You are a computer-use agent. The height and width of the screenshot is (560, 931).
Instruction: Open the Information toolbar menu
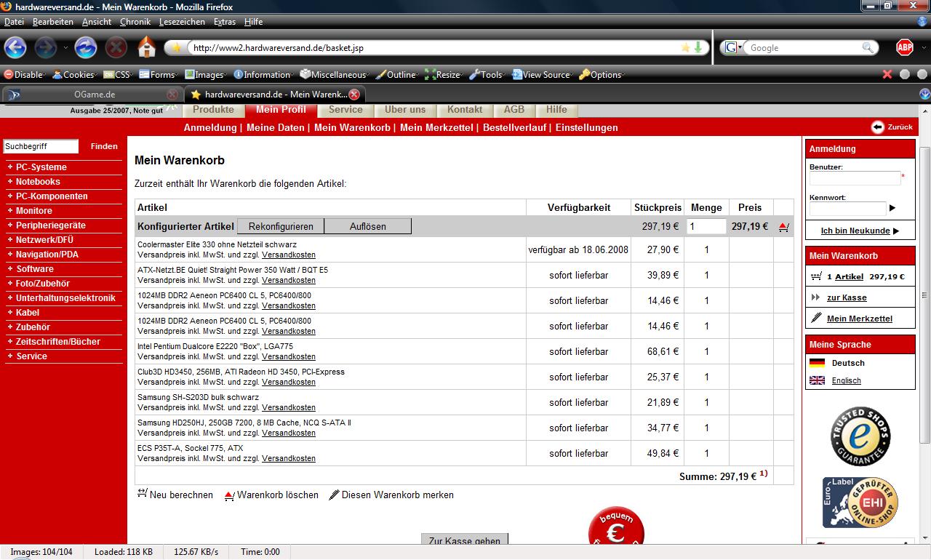click(263, 74)
